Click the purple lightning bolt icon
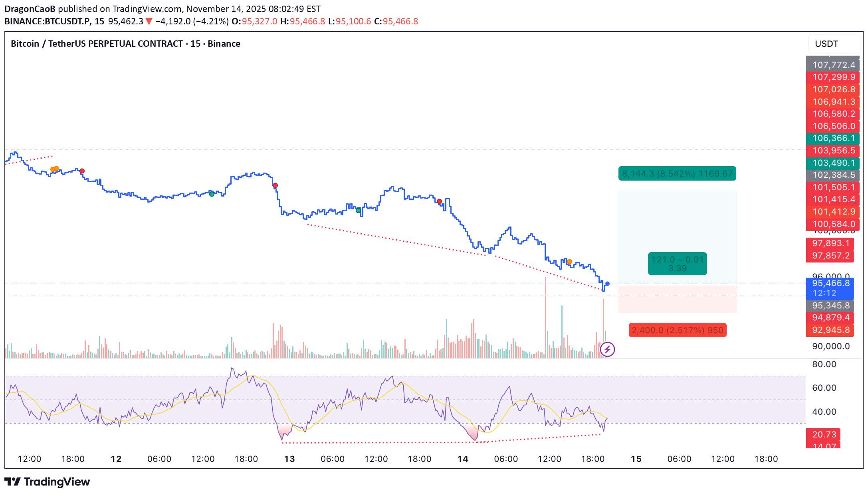The height and width of the screenshot is (495, 868). click(607, 350)
